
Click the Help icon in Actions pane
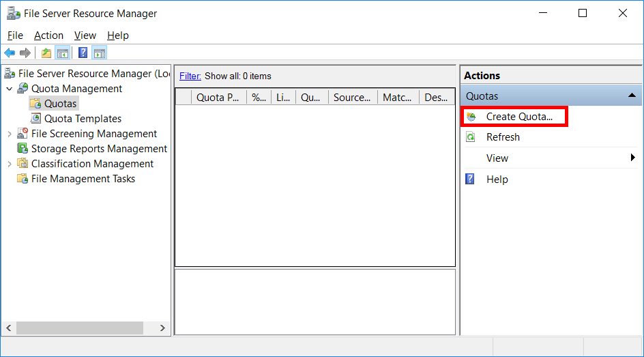pyautogui.click(x=470, y=179)
